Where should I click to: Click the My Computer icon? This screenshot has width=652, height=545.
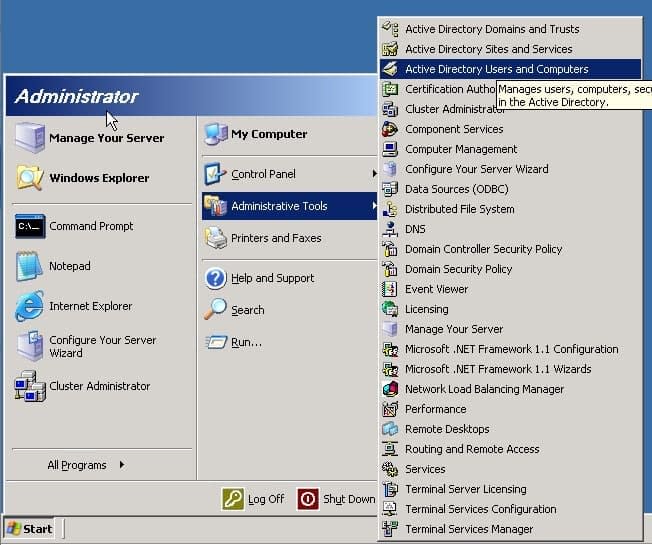tap(215, 134)
